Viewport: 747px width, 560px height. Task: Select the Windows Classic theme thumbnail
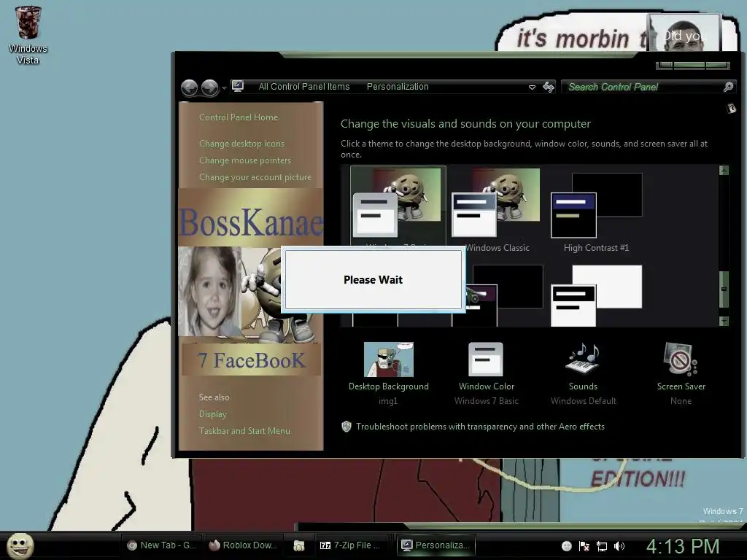click(496, 208)
